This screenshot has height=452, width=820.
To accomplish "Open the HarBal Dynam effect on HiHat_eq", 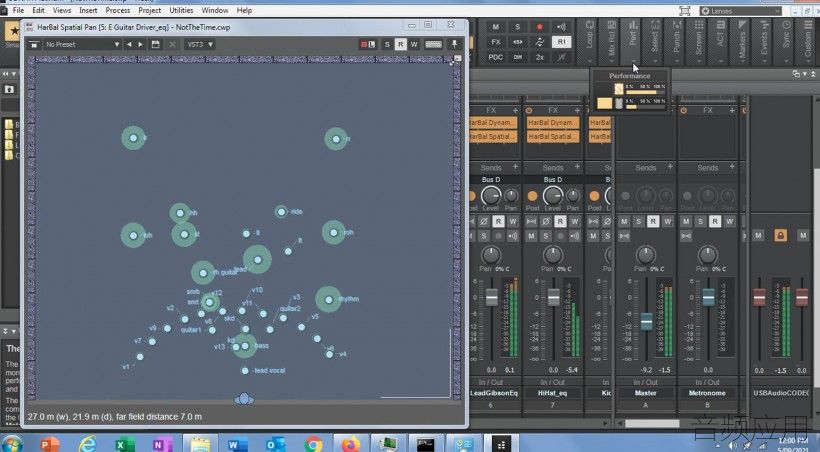I will 553,122.
